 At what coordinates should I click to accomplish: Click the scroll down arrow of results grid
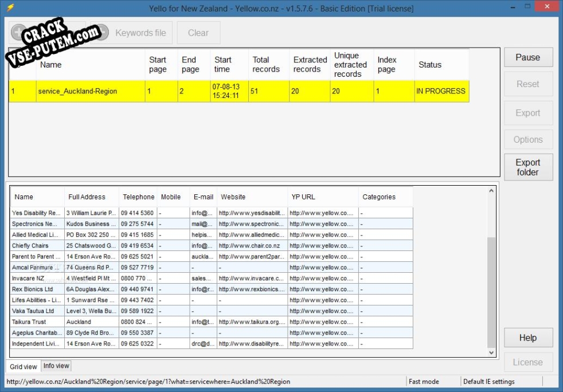491,353
